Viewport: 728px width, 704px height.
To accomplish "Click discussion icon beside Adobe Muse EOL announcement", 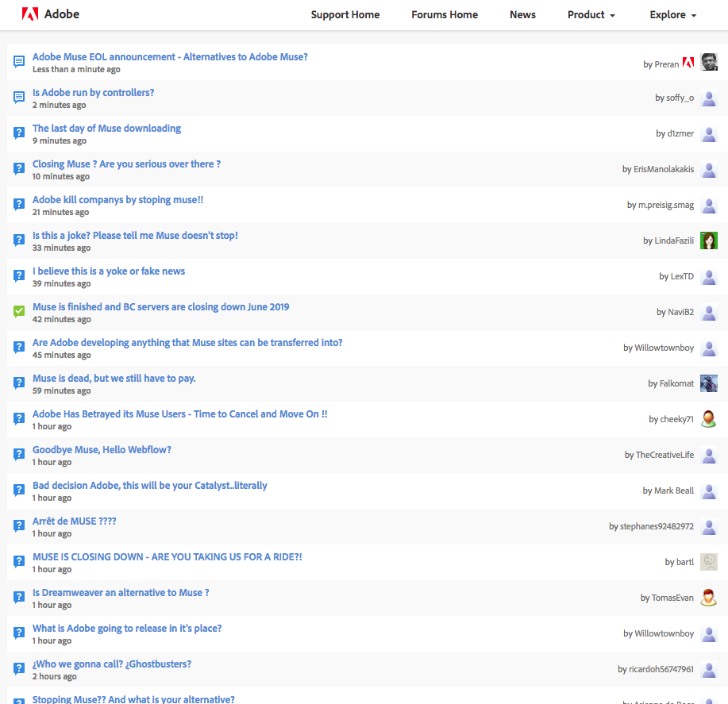I will point(19,62).
